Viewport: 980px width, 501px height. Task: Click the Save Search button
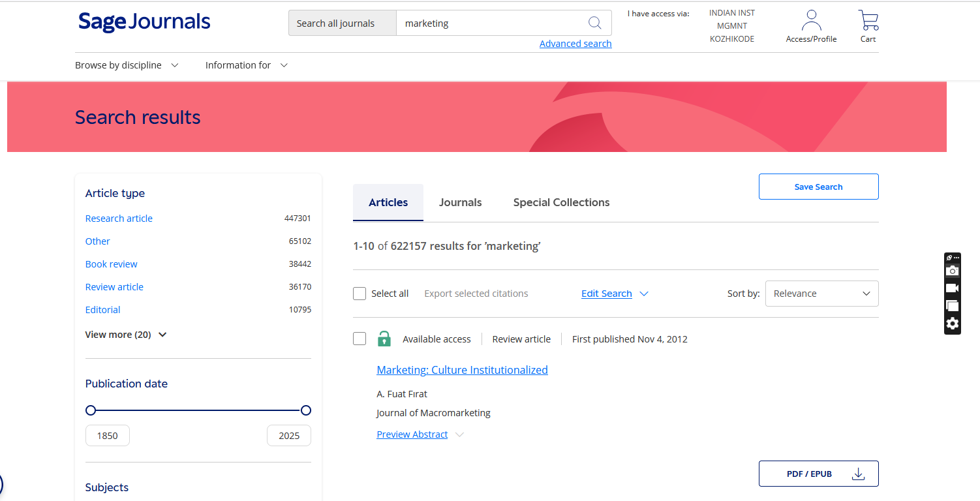818,187
